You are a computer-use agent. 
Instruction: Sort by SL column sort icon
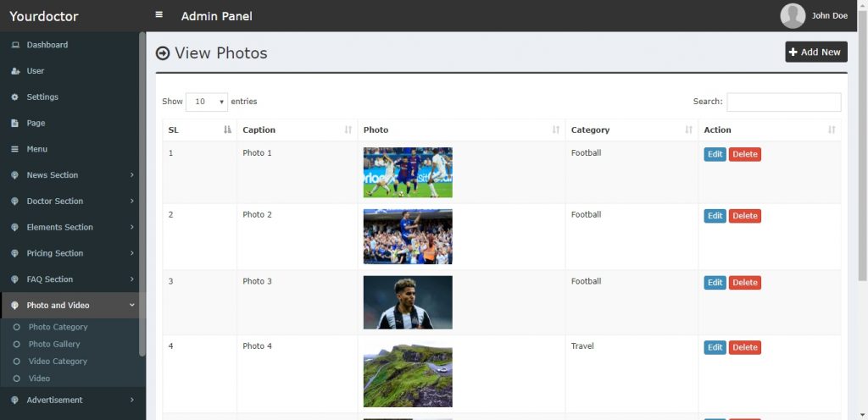[227, 130]
